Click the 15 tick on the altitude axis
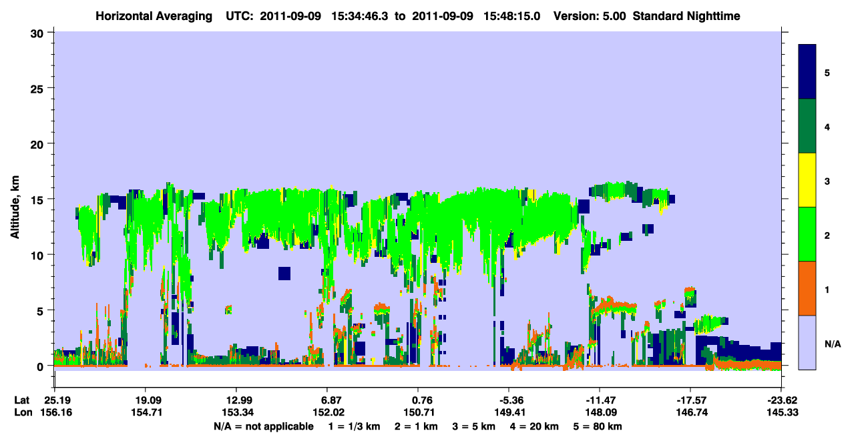 click(39, 199)
